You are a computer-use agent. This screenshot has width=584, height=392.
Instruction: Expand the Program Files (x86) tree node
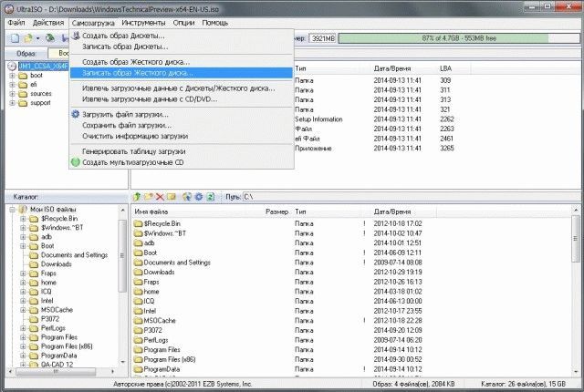click(23, 346)
